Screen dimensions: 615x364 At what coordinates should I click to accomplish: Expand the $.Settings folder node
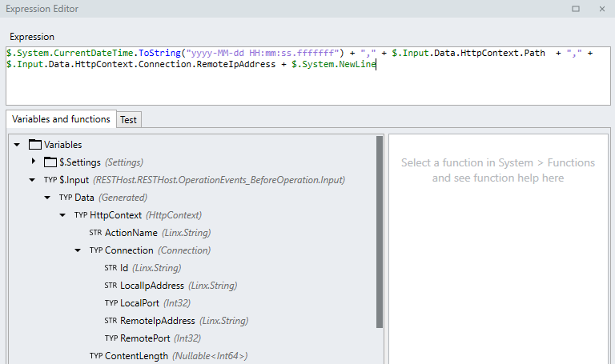(34, 161)
